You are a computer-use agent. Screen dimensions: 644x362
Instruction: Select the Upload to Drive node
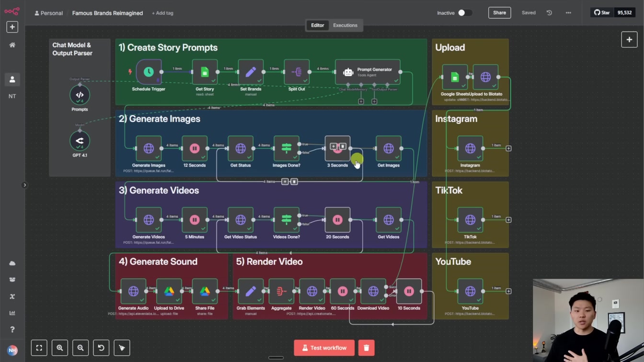coord(169,291)
